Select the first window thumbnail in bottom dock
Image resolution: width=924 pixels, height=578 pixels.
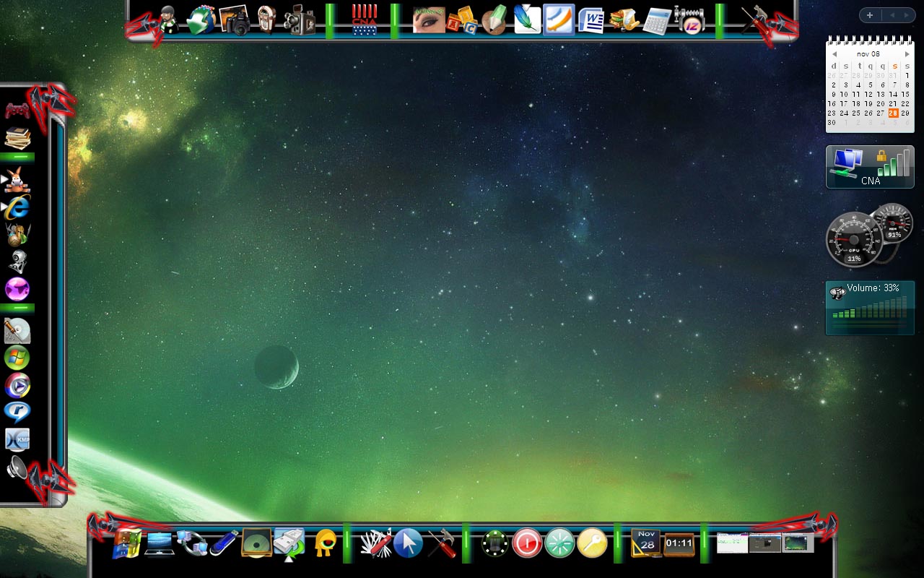(x=732, y=543)
